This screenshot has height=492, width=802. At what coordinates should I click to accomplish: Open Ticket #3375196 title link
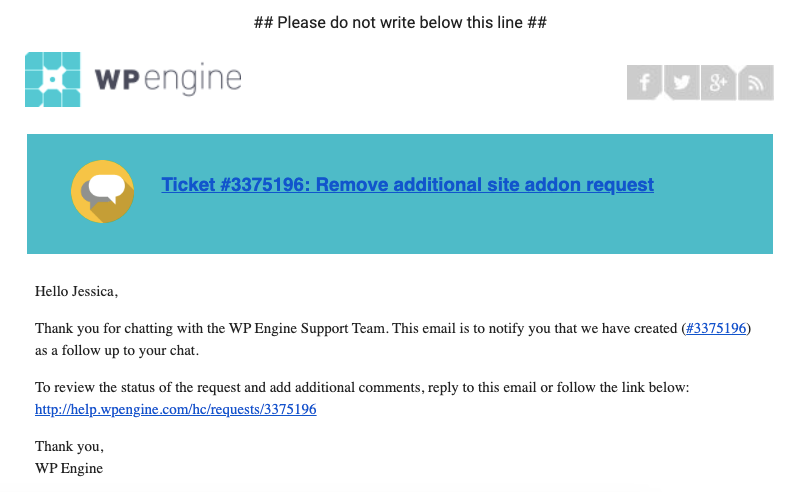[x=407, y=184]
